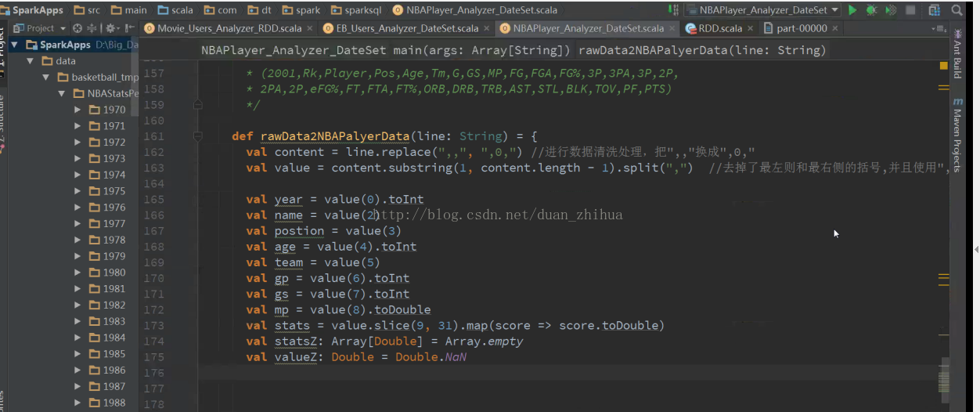
Task: Click main(args: Array[String]) breadcrumb
Action: click(481, 50)
